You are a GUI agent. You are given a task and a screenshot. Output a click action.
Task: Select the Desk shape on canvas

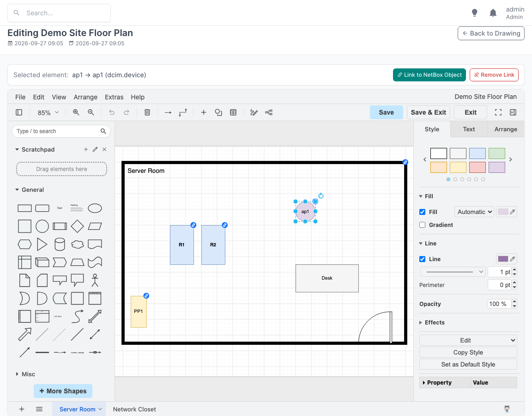click(x=327, y=278)
